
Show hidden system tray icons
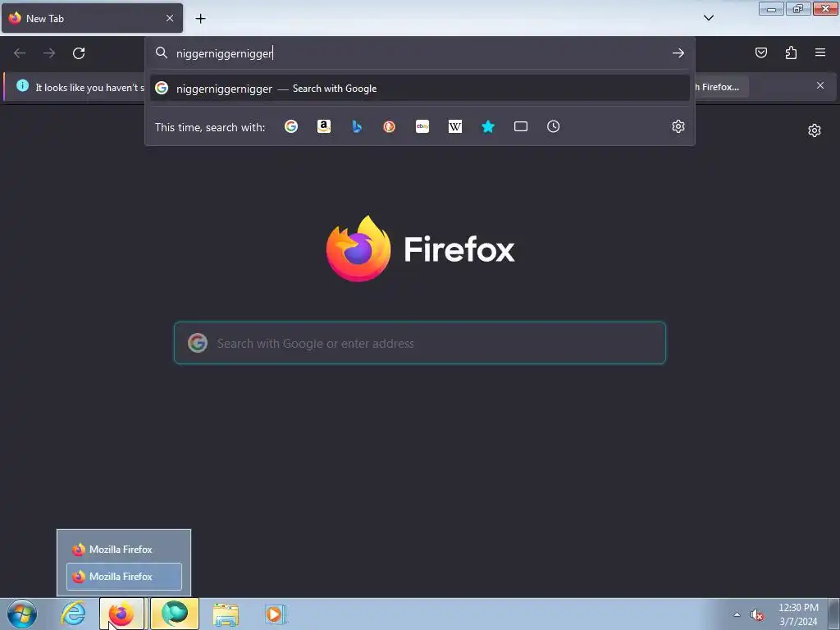[737, 615]
